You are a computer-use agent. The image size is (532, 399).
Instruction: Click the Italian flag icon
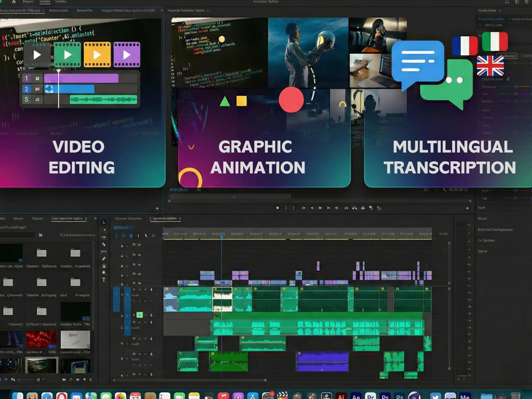click(495, 41)
